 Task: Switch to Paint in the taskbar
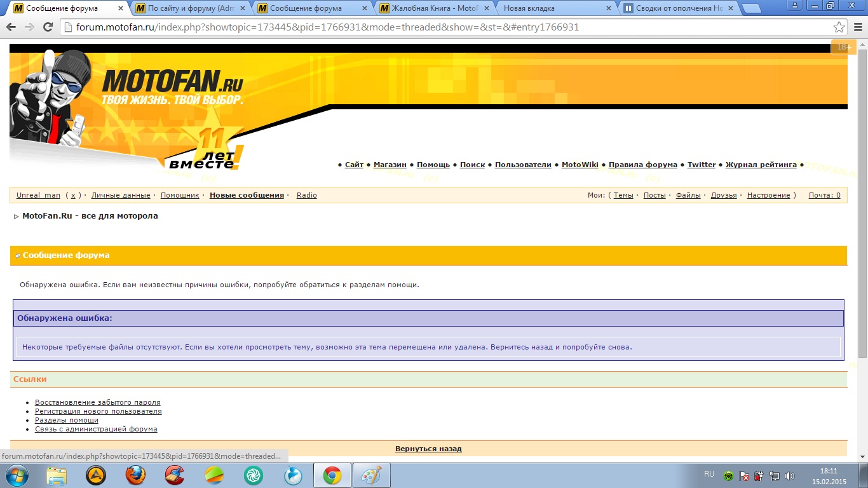coord(372,475)
